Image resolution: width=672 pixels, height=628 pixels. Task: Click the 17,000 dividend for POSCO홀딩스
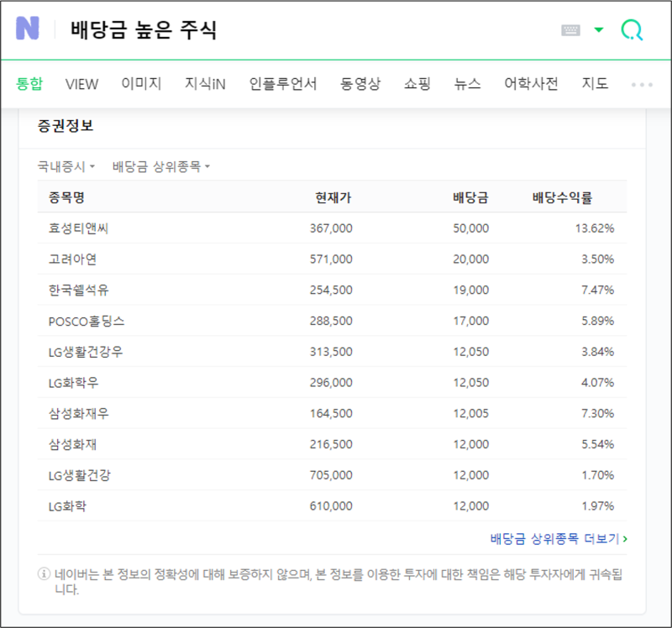pyautogui.click(x=470, y=321)
